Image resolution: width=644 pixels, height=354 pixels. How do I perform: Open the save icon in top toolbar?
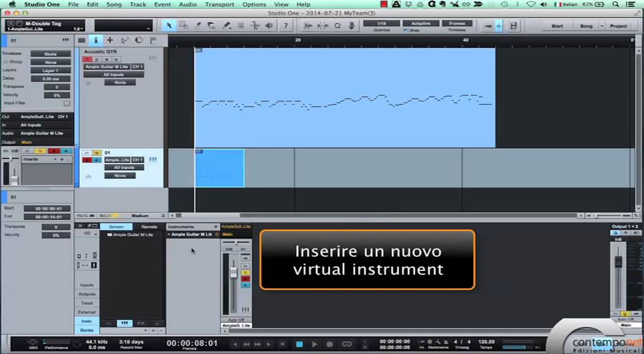pyautogui.click(x=513, y=26)
